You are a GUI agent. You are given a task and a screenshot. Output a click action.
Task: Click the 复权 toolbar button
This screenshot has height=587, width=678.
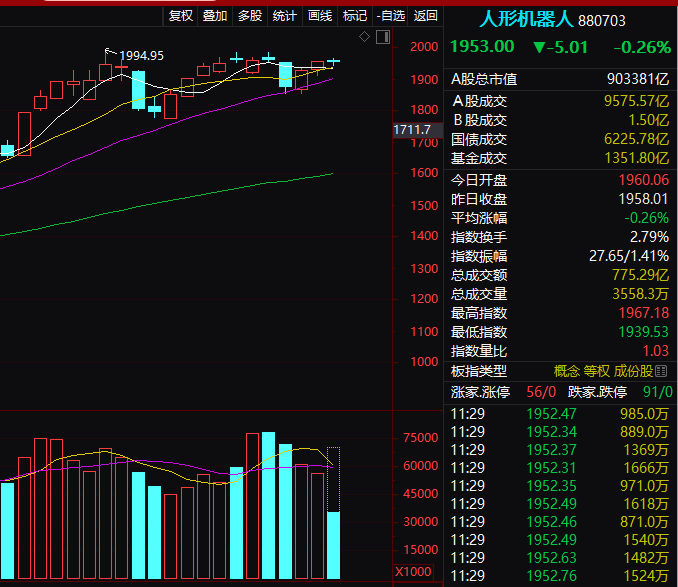click(180, 16)
